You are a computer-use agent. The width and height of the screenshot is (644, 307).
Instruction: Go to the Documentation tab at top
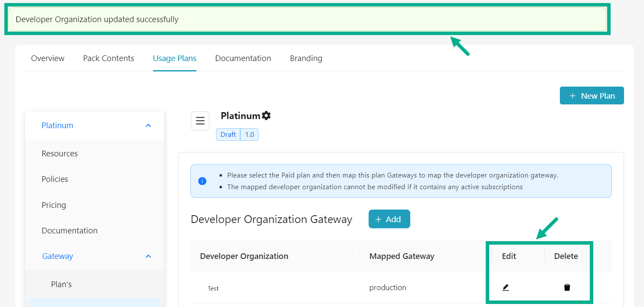click(243, 58)
